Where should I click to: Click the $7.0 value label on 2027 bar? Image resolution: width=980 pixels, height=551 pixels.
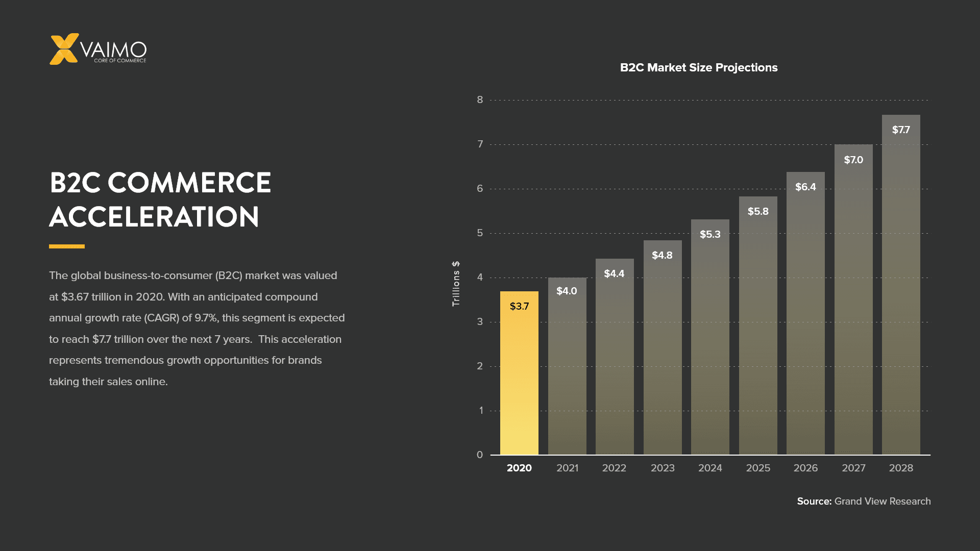[853, 159]
